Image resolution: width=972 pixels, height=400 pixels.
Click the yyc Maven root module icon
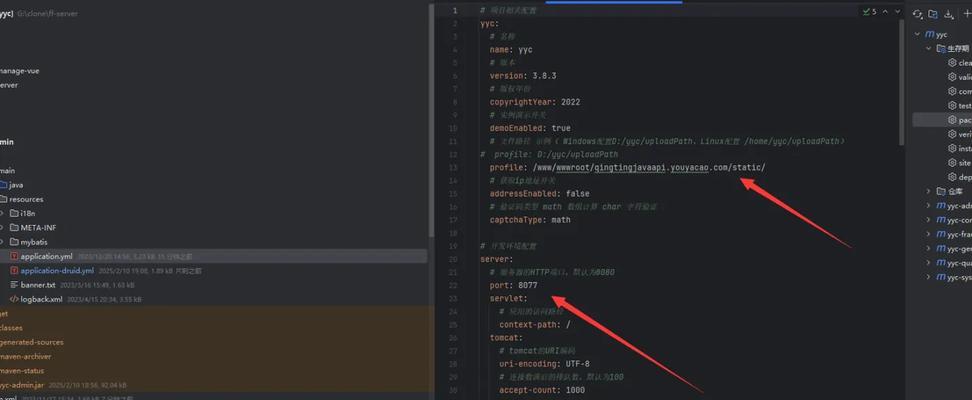tap(929, 34)
